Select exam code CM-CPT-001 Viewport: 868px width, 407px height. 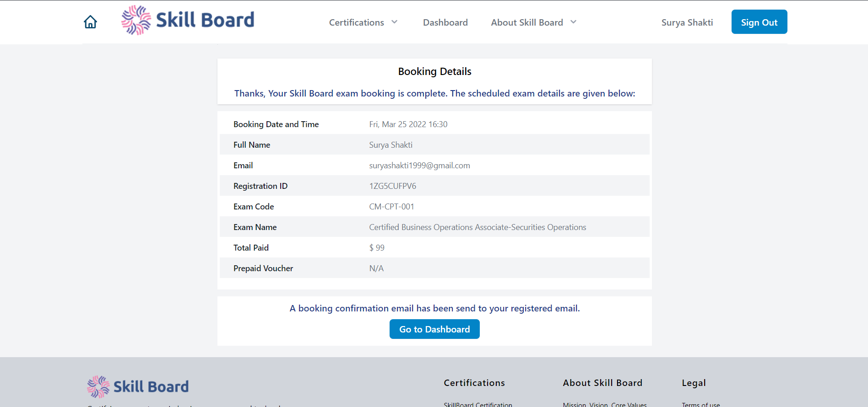point(392,207)
